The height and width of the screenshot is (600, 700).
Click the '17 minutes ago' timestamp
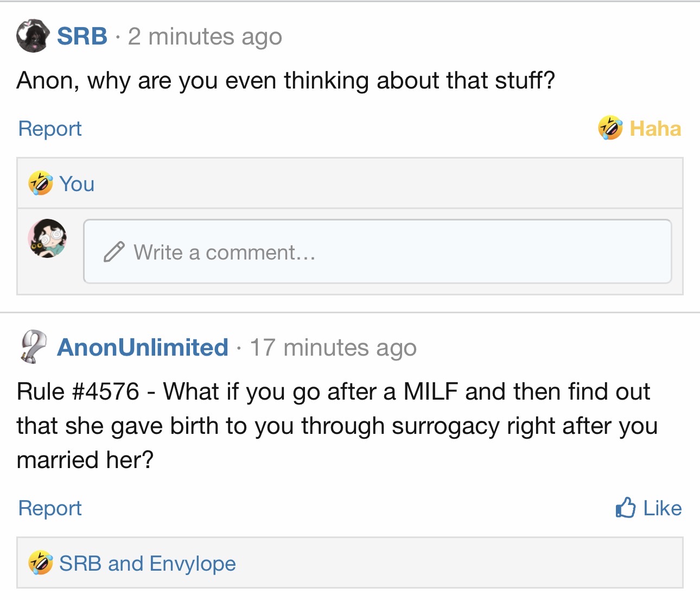coord(333,348)
